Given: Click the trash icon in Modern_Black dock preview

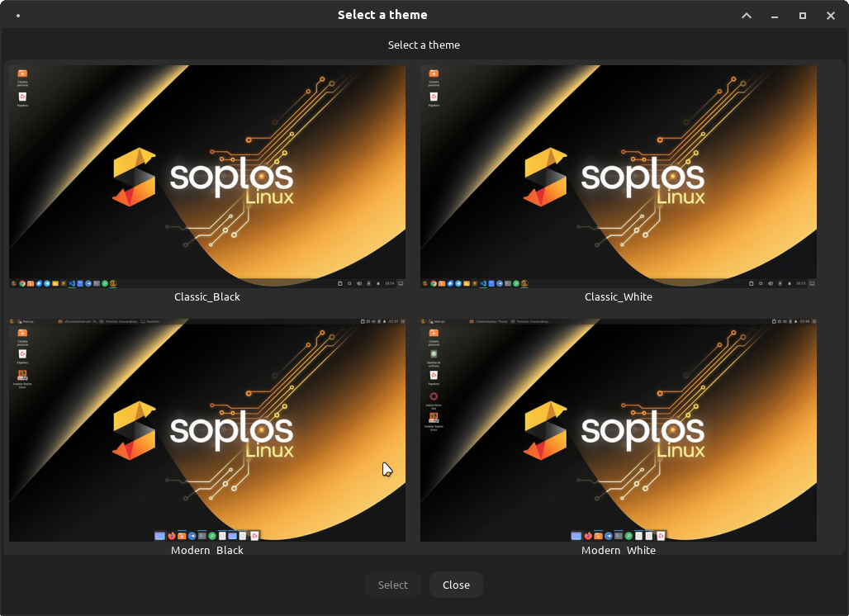Looking at the screenshot, I should tap(254, 535).
